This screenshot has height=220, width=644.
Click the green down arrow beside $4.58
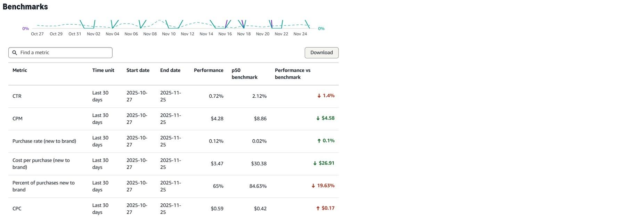(318, 118)
